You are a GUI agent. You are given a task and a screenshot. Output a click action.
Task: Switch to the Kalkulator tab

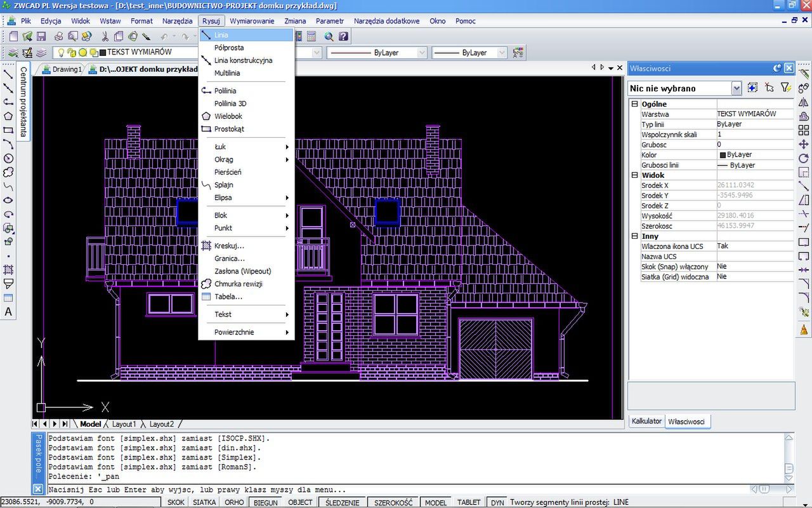pyautogui.click(x=646, y=421)
